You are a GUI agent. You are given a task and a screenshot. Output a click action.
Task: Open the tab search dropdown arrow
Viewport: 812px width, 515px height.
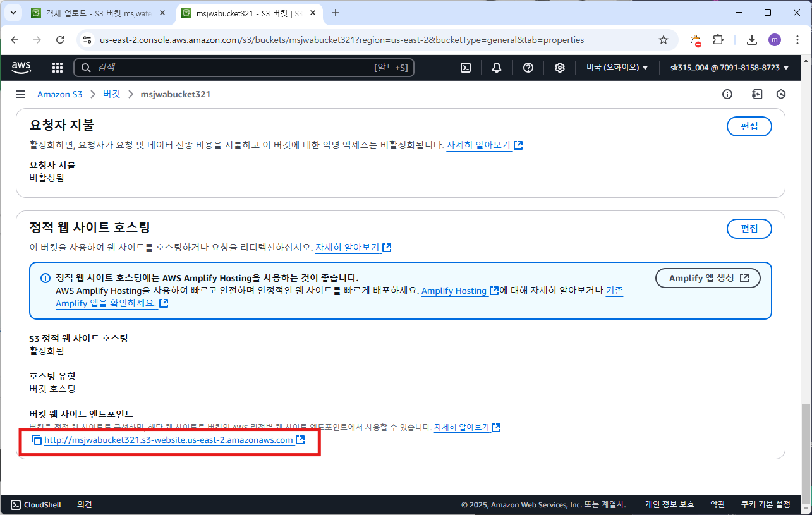pyautogui.click(x=13, y=13)
